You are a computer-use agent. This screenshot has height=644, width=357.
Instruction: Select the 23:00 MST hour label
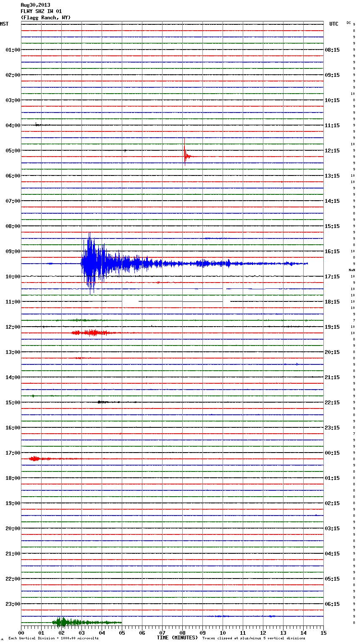coord(13,604)
